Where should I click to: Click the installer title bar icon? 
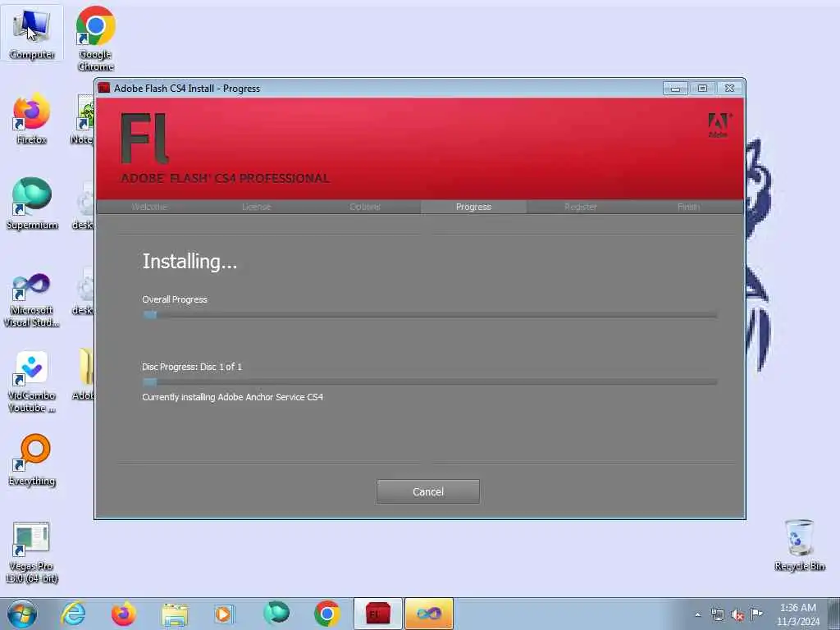(104, 88)
